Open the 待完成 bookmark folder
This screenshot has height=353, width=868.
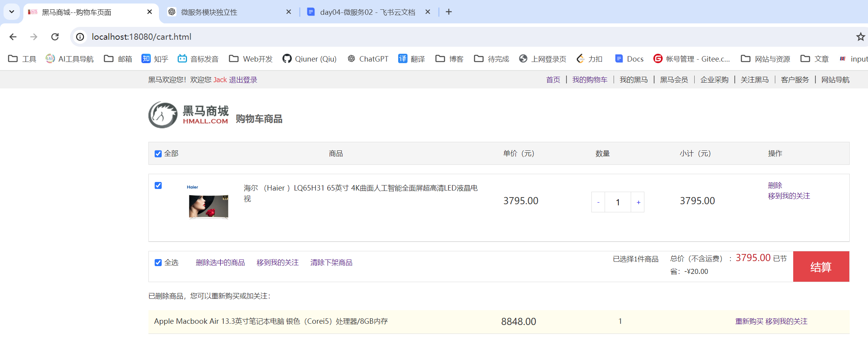(x=492, y=59)
